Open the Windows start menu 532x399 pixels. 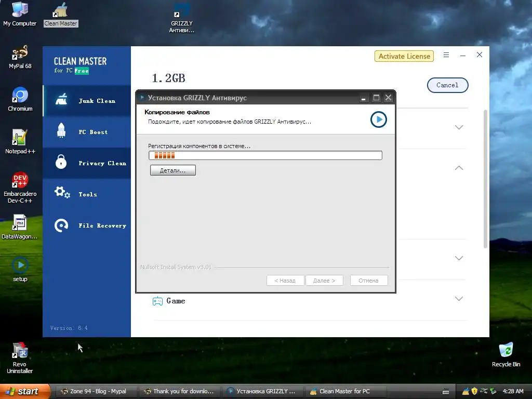point(25,391)
